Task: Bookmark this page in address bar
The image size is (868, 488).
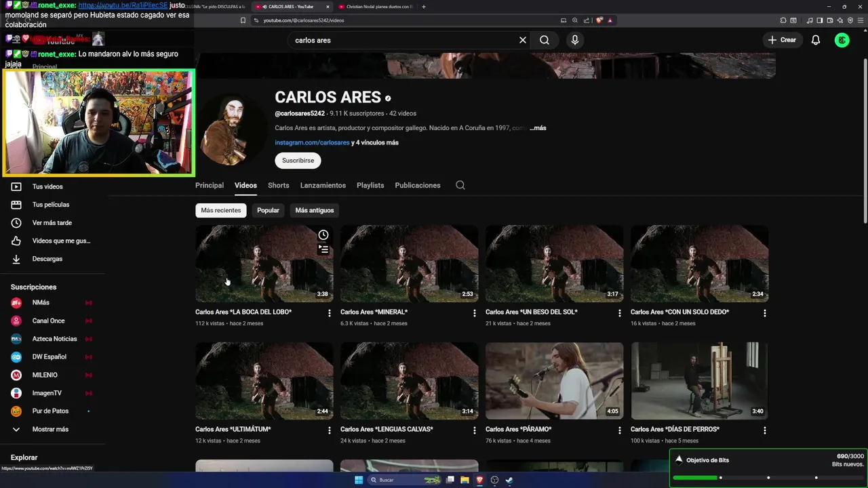Action: [x=243, y=20]
